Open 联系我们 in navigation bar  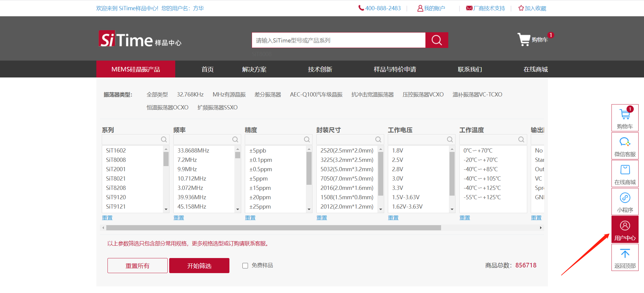(x=470, y=69)
